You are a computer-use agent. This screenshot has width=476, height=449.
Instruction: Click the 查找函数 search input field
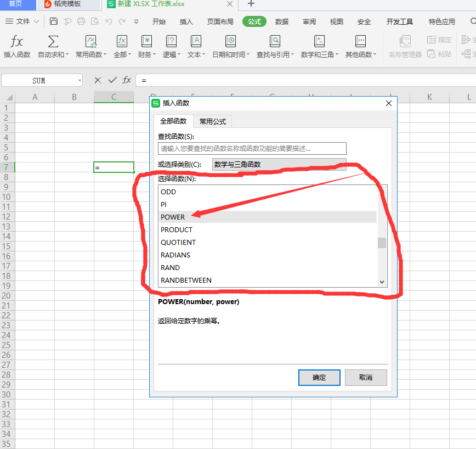[252, 149]
